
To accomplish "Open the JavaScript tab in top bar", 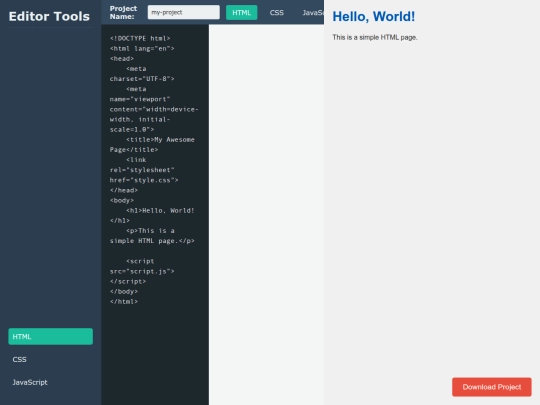I will tap(312, 13).
